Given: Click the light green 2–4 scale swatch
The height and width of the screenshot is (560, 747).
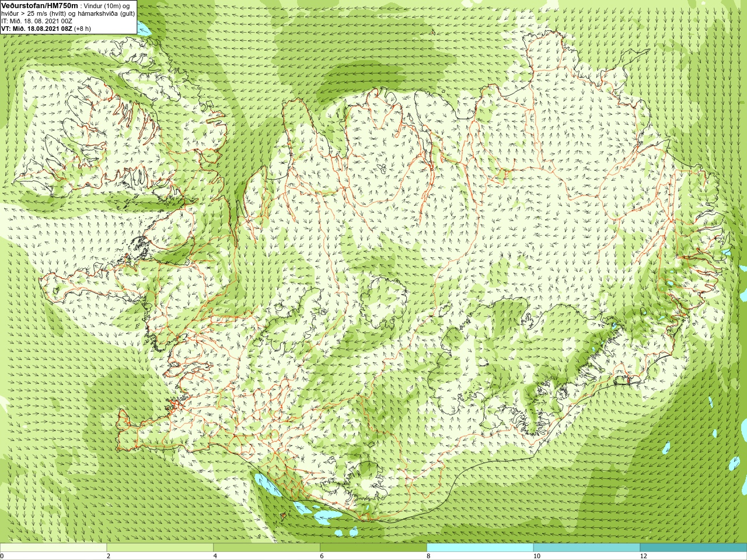Looking at the screenshot, I should (160, 548).
